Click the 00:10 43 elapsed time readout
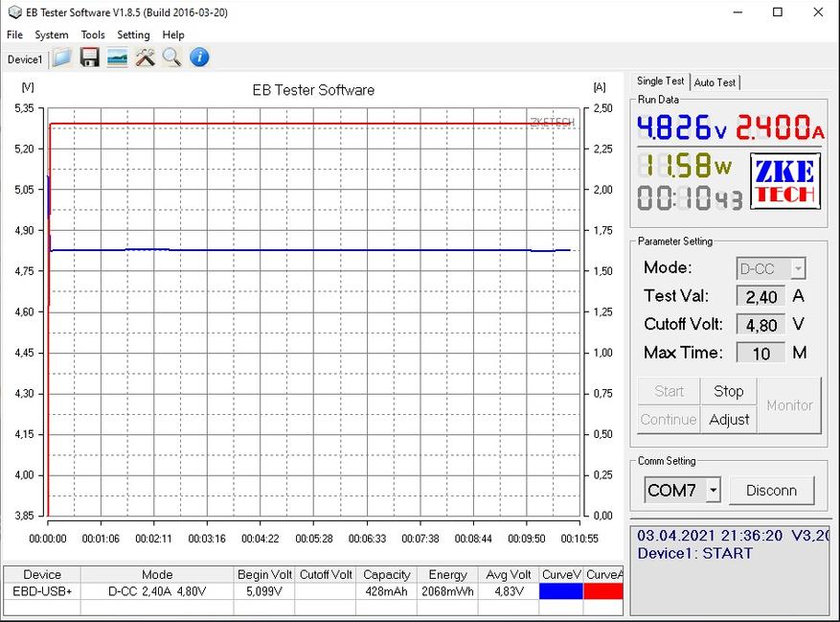This screenshot has width=840, height=622. tap(690, 197)
